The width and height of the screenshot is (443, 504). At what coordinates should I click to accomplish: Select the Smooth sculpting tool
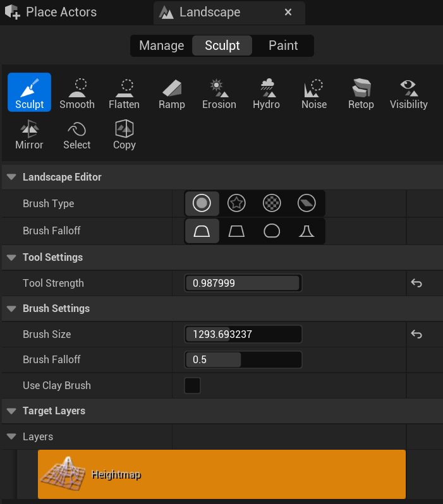[x=76, y=93]
